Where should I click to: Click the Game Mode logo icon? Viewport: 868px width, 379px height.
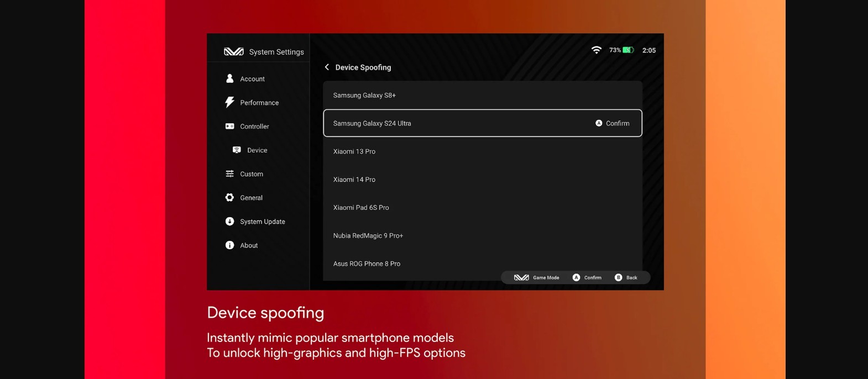coord(521,277)
